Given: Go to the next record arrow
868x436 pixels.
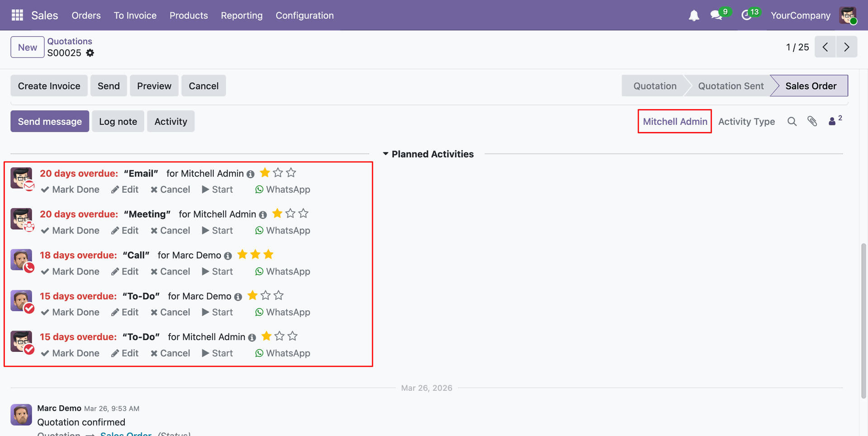Looking at the screenshot, I should coord(846,47).
